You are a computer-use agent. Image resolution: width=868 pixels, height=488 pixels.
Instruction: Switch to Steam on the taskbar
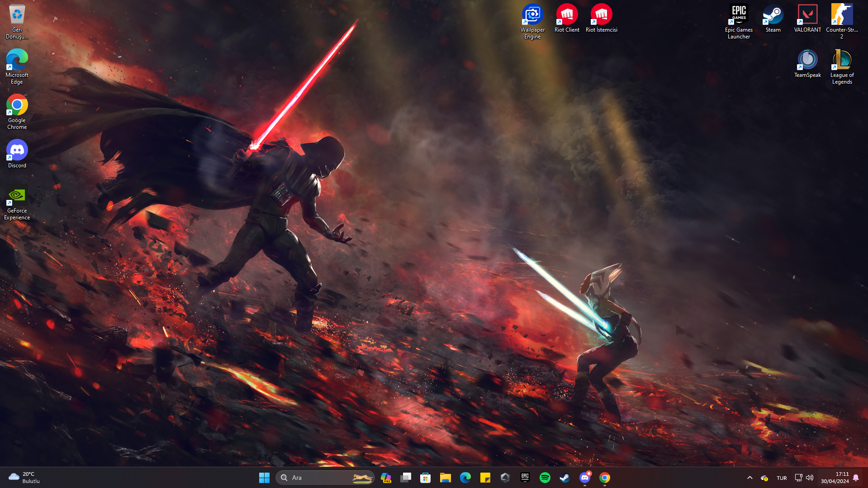pos(565,478)
